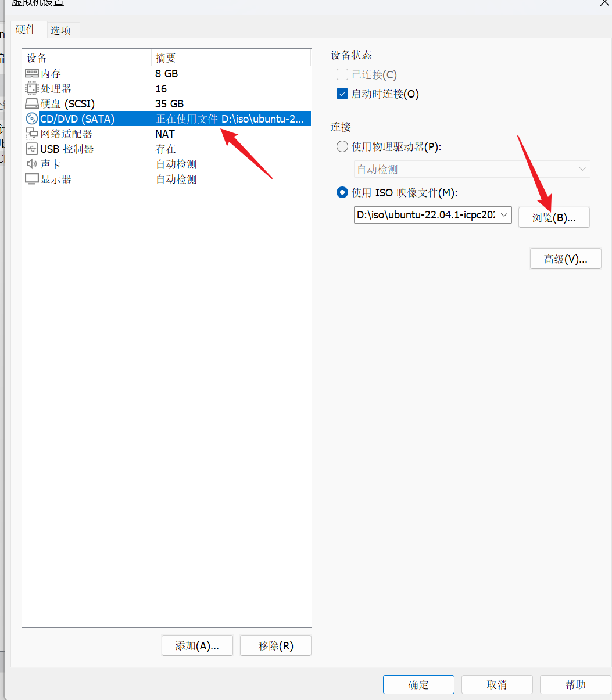Open the 选项 tab
612x700 pixels.
60,30
